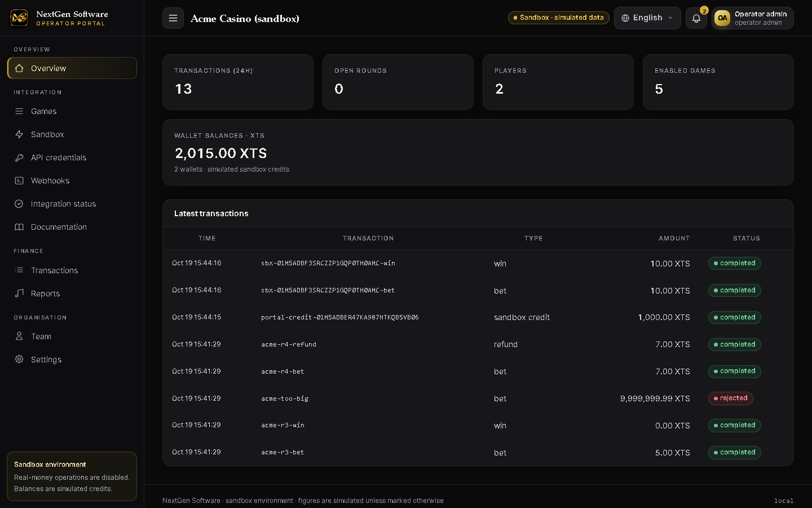The height and width of the screenshot is (508, 812).
Task: Click transaction acme-r4-refund
Action: 289,344
